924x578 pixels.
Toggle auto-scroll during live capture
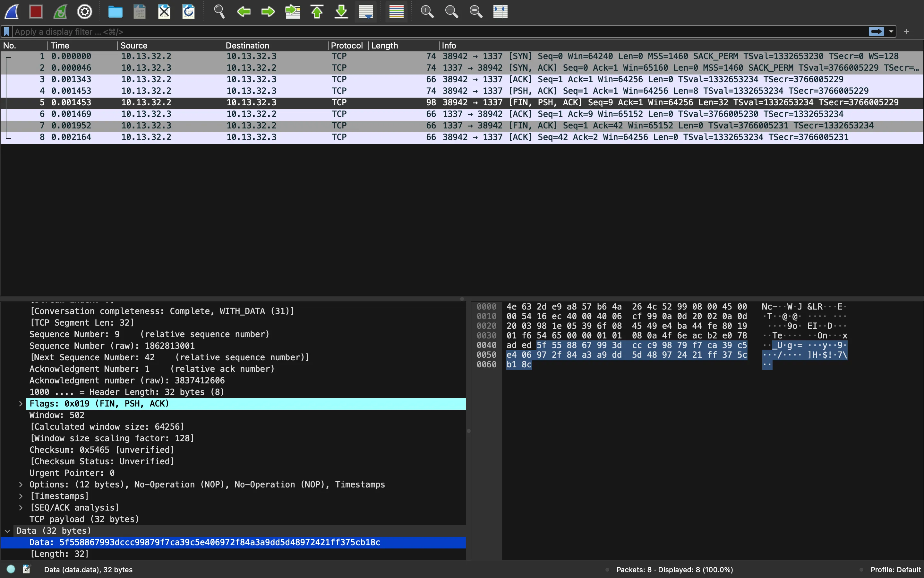click(x=366, y=12)
